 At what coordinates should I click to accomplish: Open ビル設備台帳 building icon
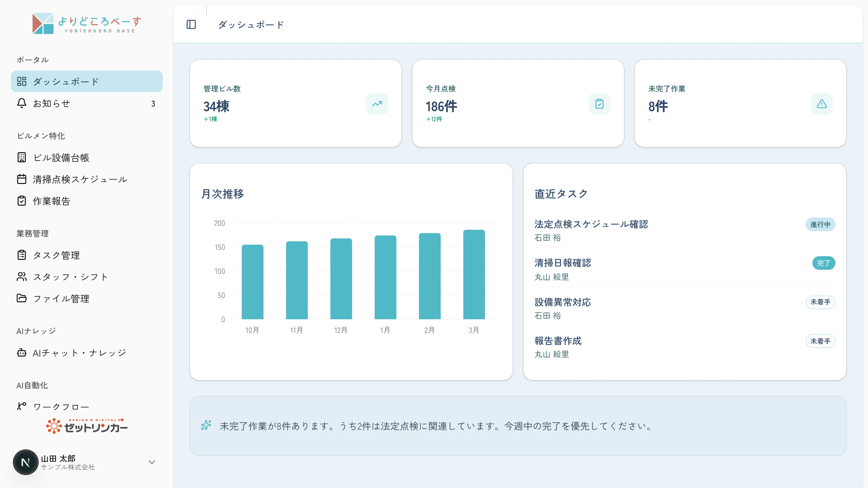pyautogui.click(x=22, y=158)
